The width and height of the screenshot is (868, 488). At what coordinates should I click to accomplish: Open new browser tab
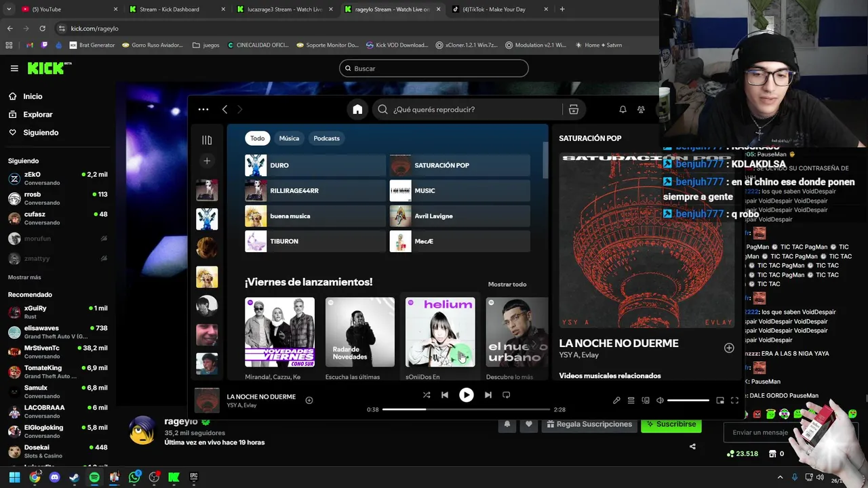point(562,9)
